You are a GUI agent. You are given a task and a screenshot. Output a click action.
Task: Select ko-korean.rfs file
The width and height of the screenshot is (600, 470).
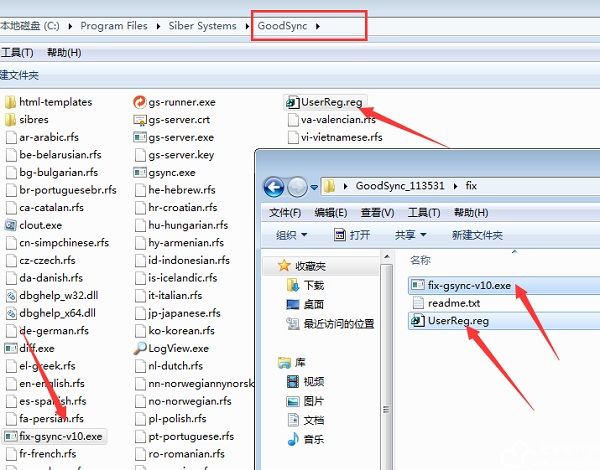point(175,331)
